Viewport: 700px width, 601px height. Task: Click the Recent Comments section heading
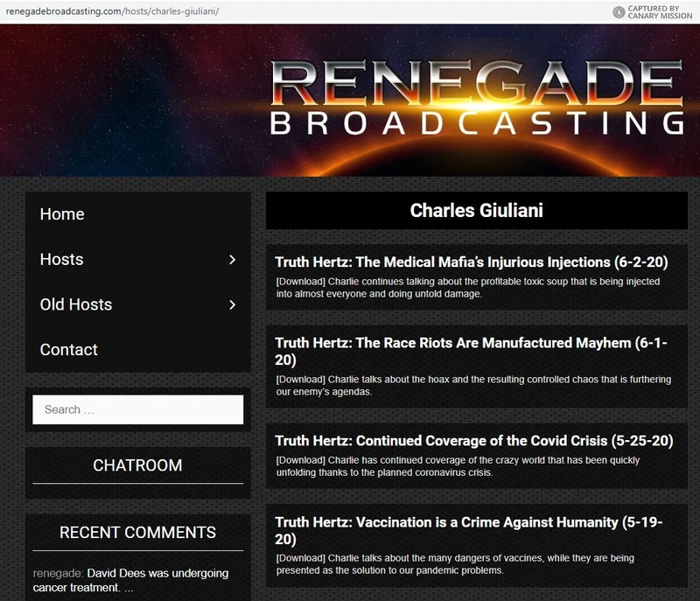tap(136, 532)
